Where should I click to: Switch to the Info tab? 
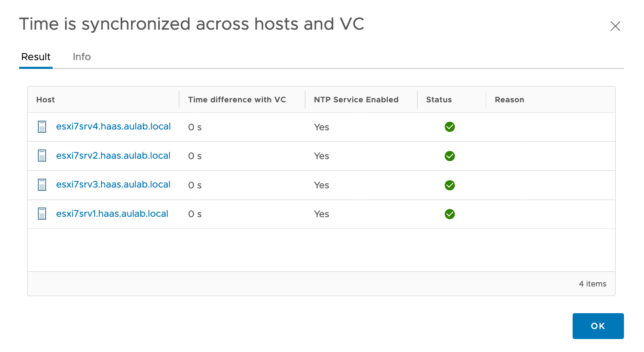pyautogui.click(x=82, y=57)
